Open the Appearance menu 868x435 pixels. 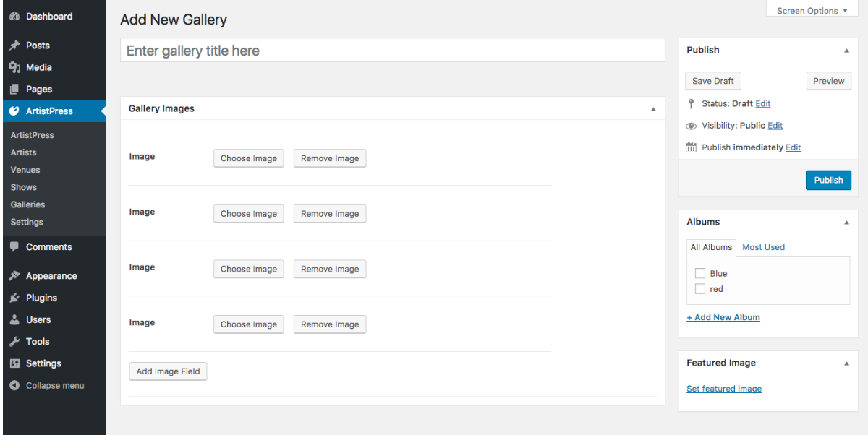(53, 276)
